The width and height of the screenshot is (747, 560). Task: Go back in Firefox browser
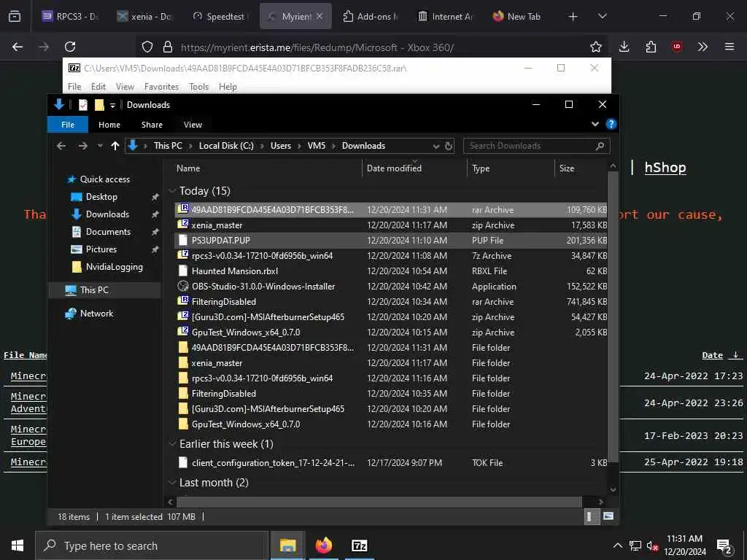click(18, 47)
